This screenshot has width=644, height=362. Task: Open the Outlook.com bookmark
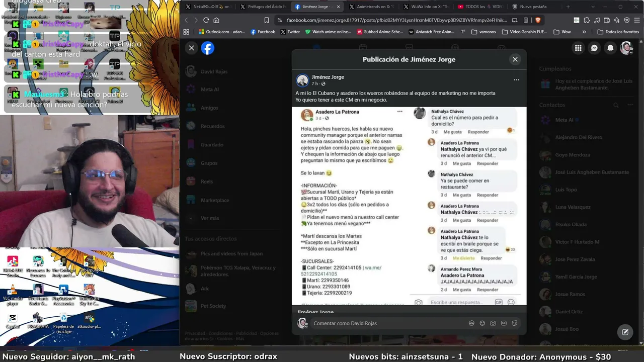click(x=222, y=32)
